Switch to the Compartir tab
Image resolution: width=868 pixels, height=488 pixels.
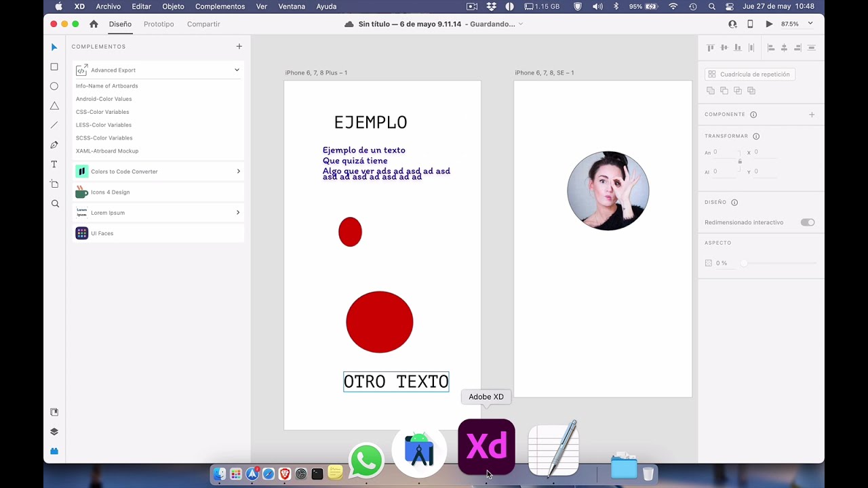[203, 24]
